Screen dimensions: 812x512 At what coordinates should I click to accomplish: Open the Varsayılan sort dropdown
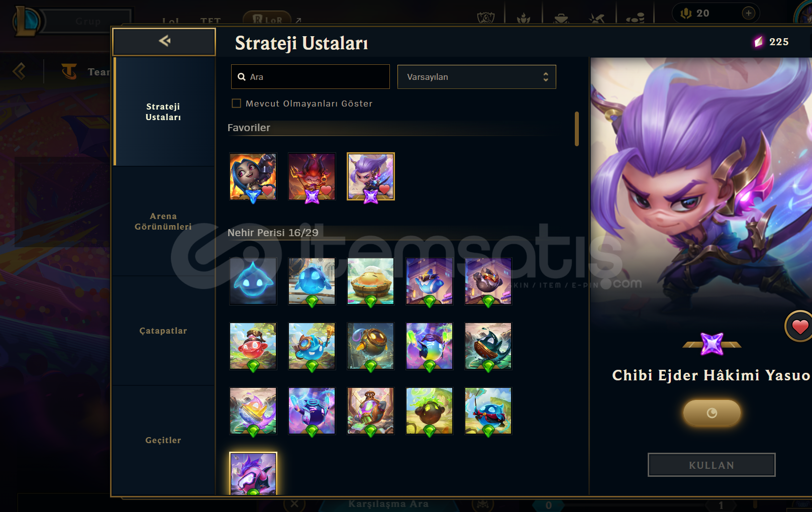[x=476, y=77]
